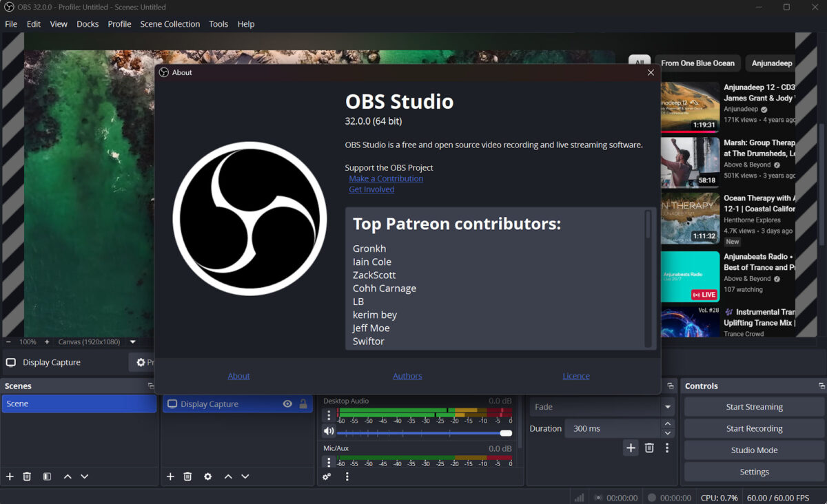Open source properties with the gear icon
827x504 pixels.
207,476
